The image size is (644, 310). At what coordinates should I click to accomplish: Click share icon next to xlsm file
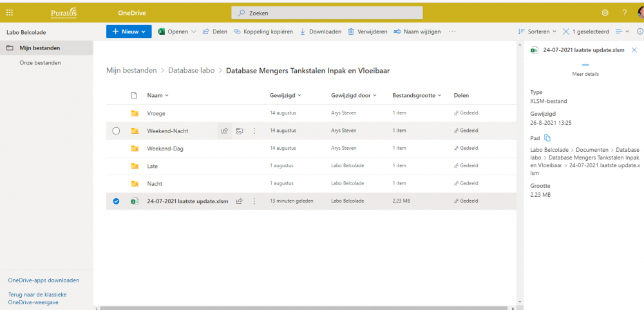pos(239,201)
